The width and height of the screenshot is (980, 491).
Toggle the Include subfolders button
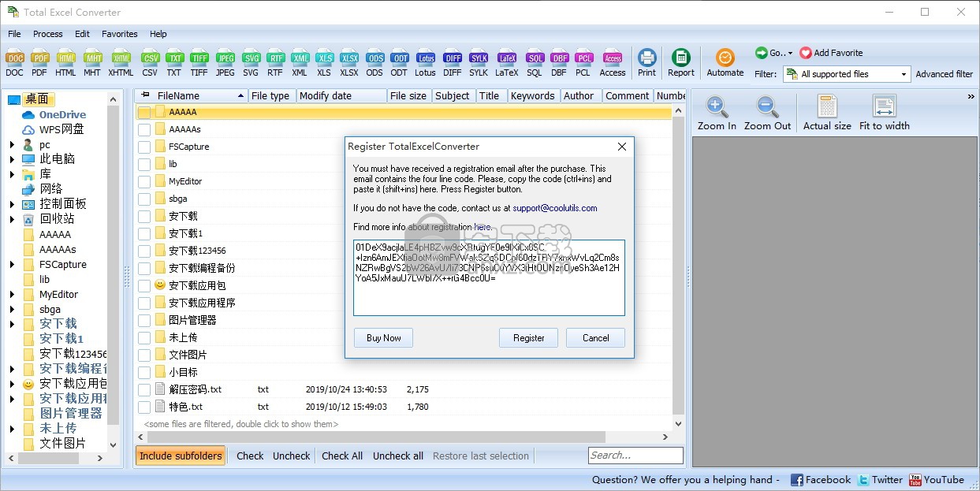pos(181,456)
